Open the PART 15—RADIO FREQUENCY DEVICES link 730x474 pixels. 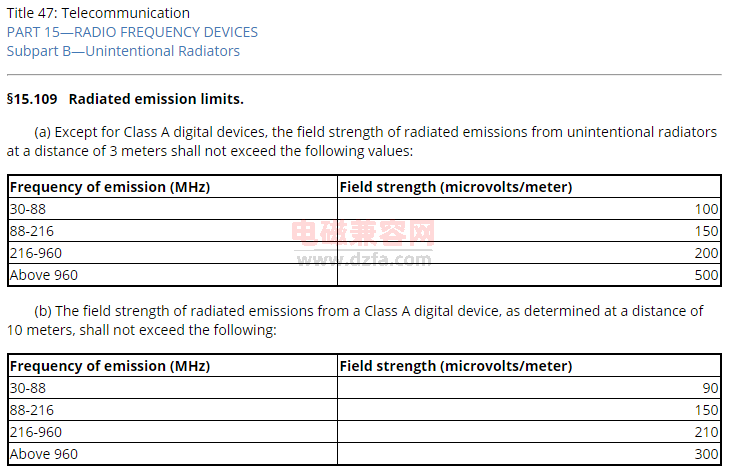(x=132, y=32)
